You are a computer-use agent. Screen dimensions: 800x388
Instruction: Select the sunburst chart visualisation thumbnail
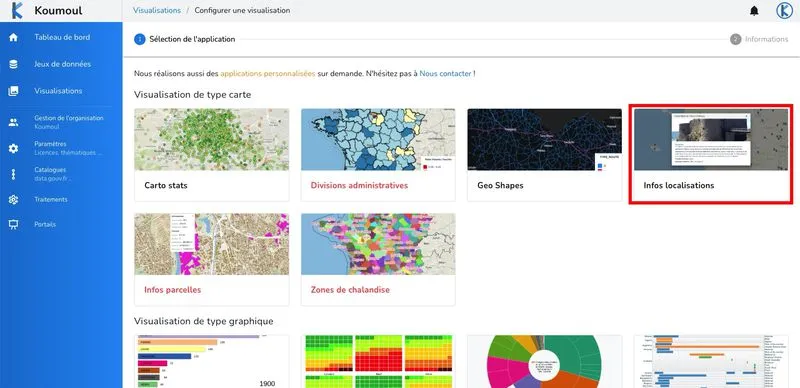point(544,361)
